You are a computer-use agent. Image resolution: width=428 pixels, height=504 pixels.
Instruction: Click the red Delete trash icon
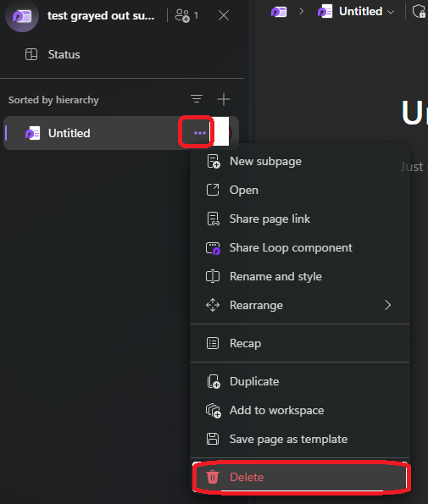(x=213, y=477)
